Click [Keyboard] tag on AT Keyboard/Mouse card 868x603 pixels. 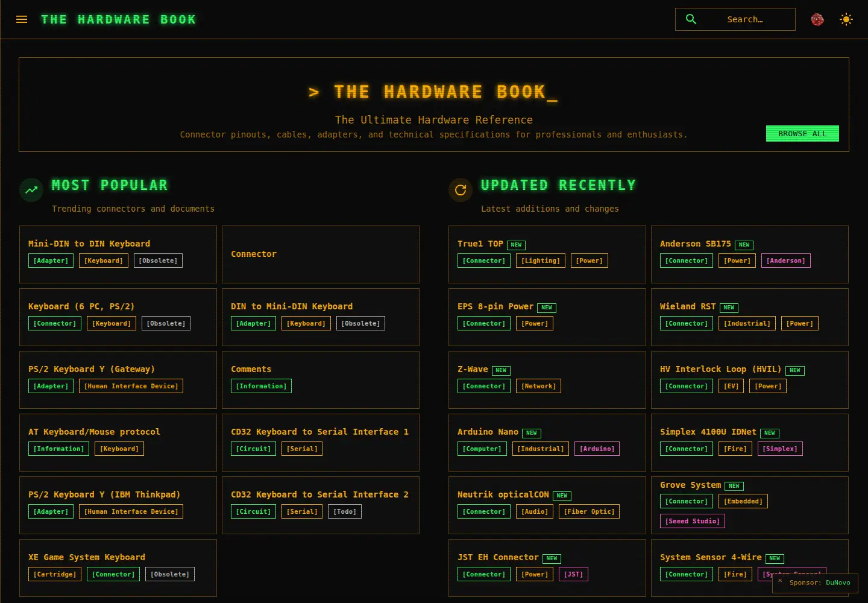119,449
